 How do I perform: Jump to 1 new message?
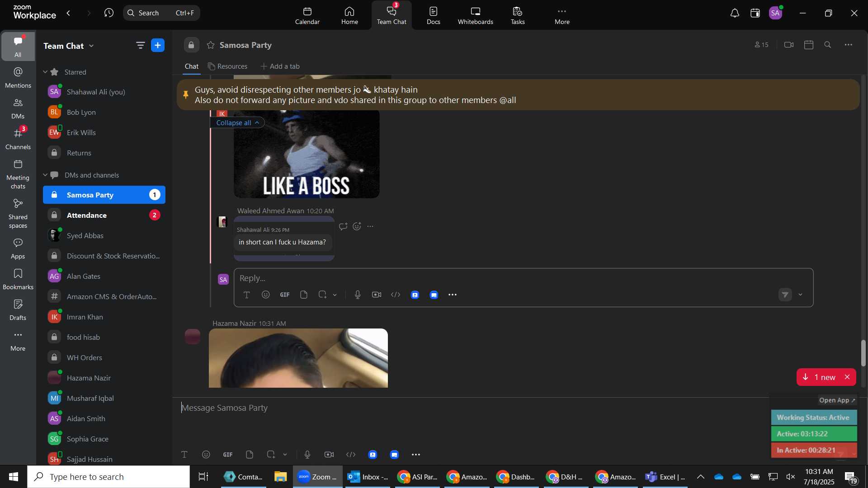tap(819, 377)
